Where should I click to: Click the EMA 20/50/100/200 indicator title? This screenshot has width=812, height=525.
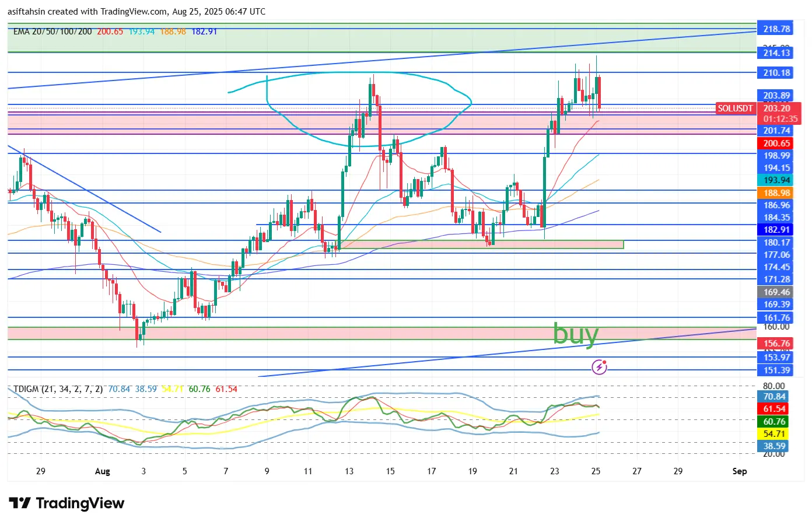(x=52, y=32)
